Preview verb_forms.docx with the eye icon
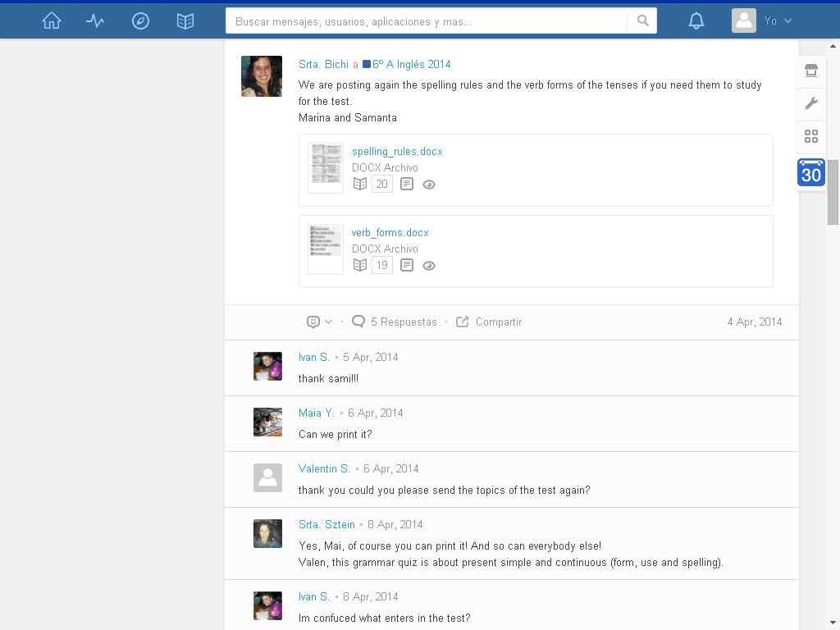This screenshot has height=630, width=840. [428, 266]
